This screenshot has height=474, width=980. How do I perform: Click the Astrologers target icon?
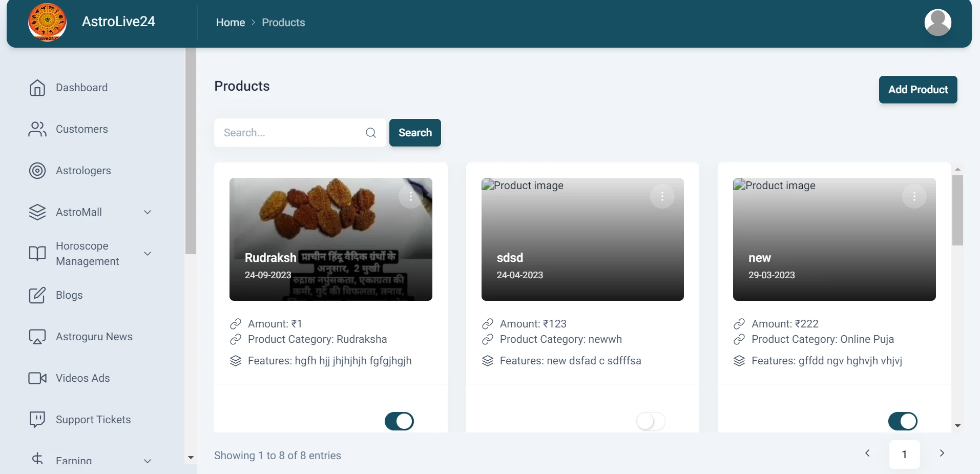point(37,171)
